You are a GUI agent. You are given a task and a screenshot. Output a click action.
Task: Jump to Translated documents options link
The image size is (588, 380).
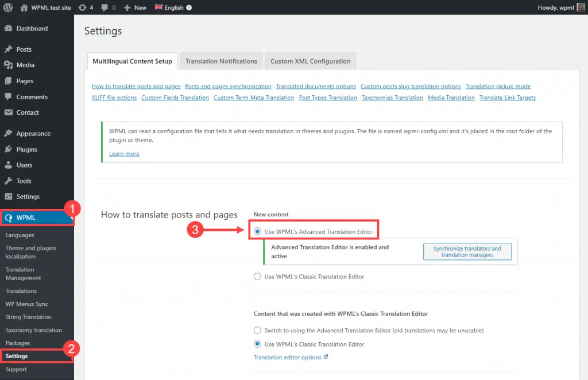coord(316,86)
